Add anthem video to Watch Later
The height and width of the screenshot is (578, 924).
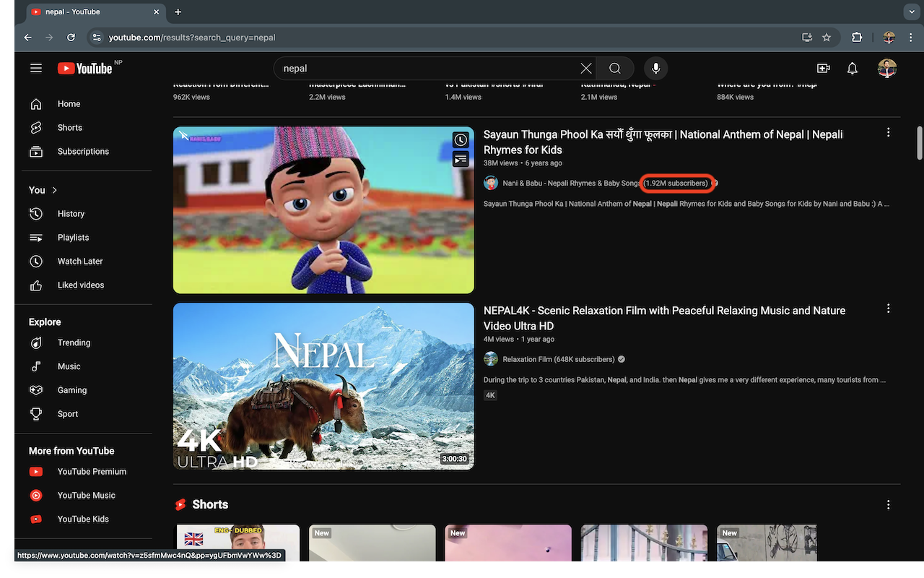461,139
